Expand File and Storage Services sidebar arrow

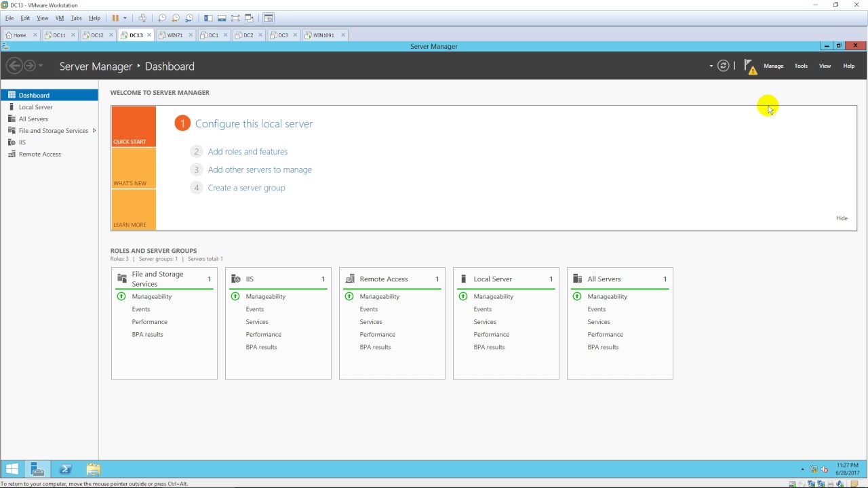tap(94, 131)
